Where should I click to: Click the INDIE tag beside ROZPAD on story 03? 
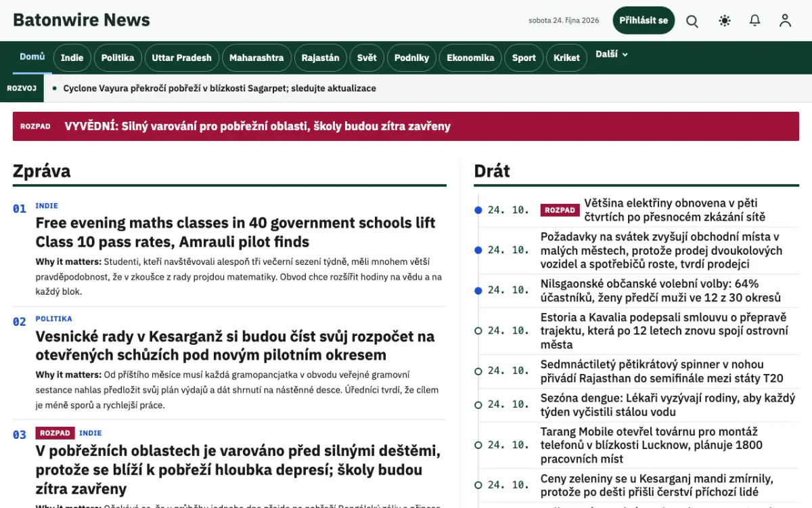(x=90, y=433)
